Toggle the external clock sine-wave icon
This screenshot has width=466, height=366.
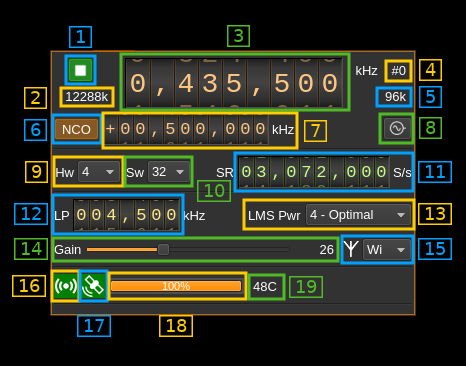coord(397,128)
